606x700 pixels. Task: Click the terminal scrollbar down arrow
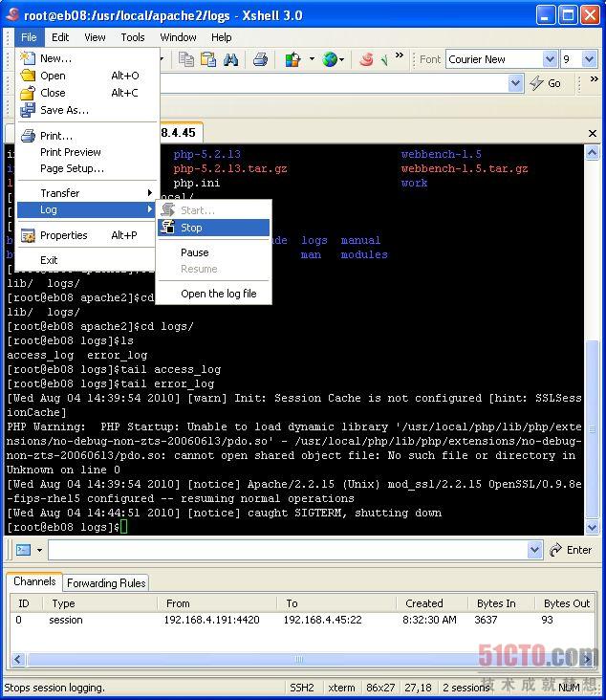click(592, 527)
